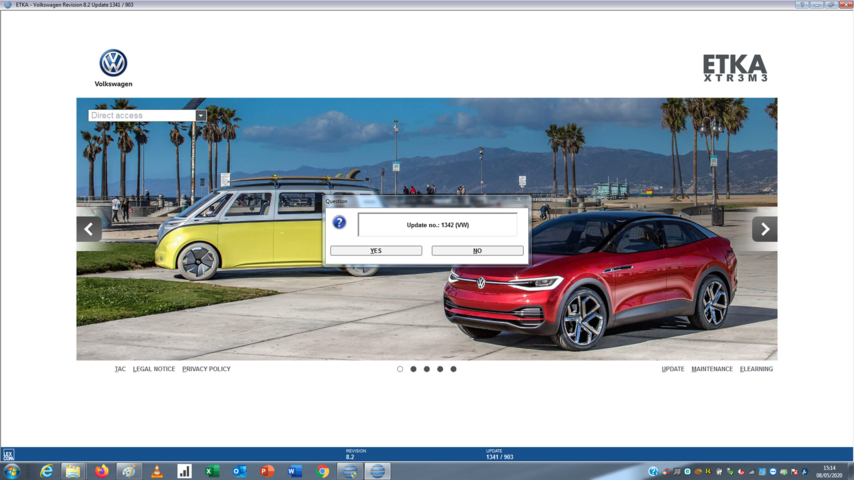Open CCleaner from the system tray
This screenshot has height=480, width=854.
click(666, 472)
